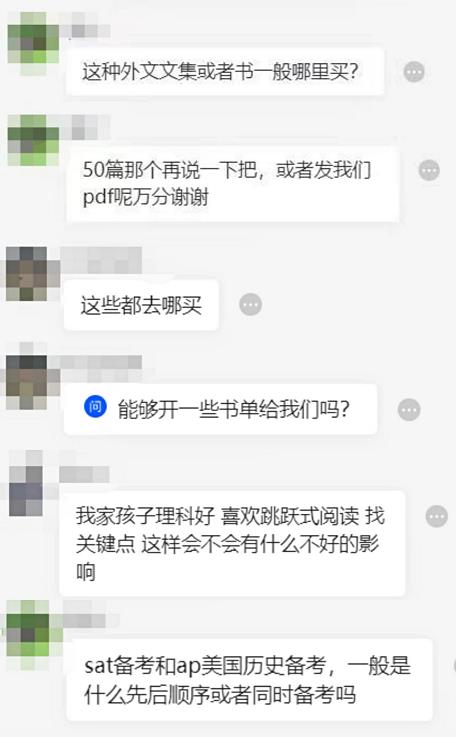Screen dimensions: 456x737
Task: Open avatar of user requesting 书单
Action: [26, 382]
